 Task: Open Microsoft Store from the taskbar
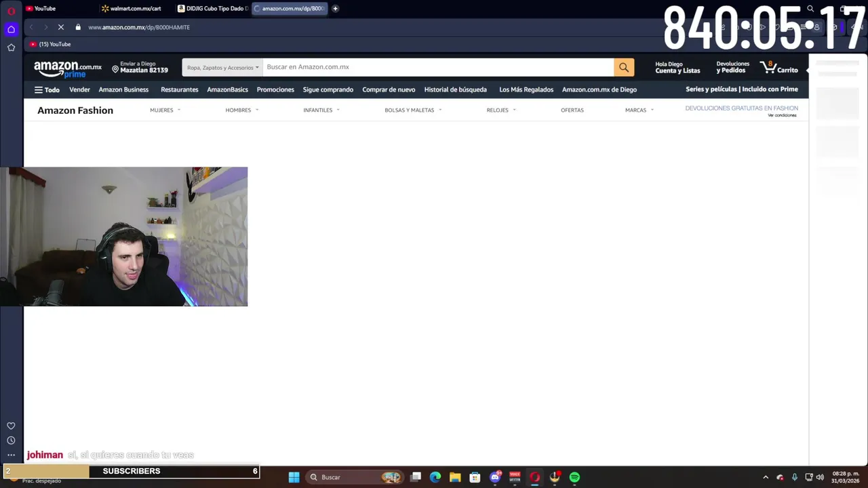475,477
